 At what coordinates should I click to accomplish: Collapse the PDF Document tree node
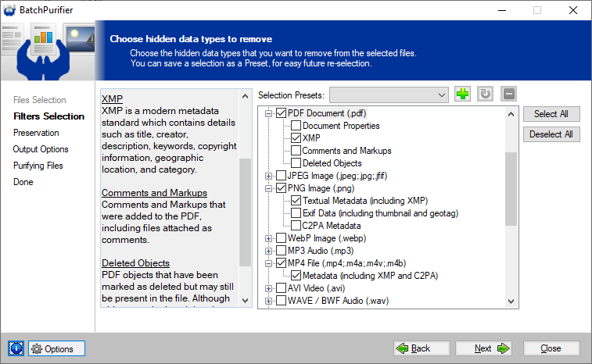[269, 113]
